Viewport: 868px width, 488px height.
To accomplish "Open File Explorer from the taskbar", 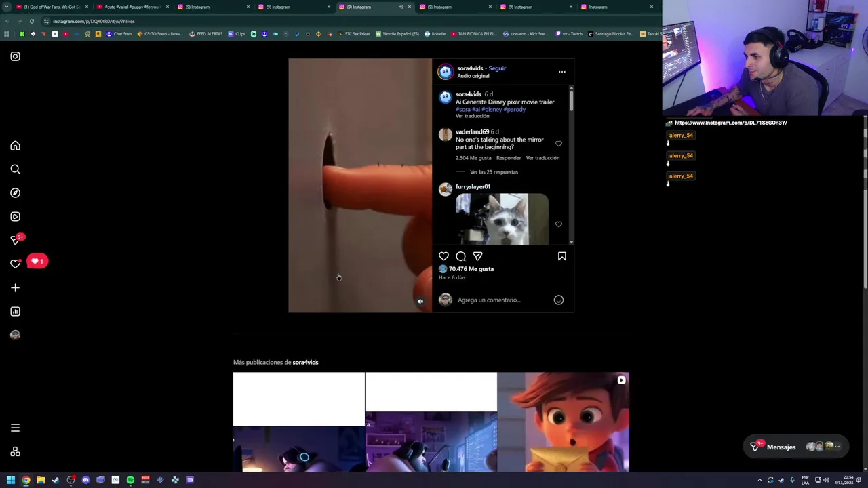I will tap(41, 480).
